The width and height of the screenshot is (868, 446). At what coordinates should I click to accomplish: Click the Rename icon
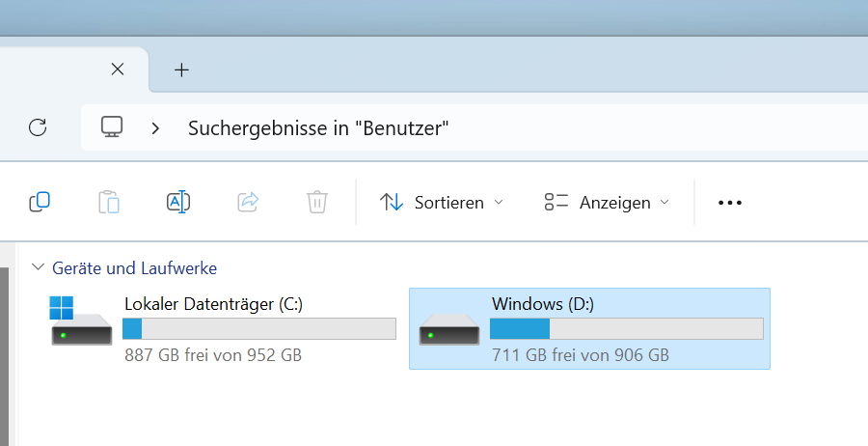tap(178, 202)
